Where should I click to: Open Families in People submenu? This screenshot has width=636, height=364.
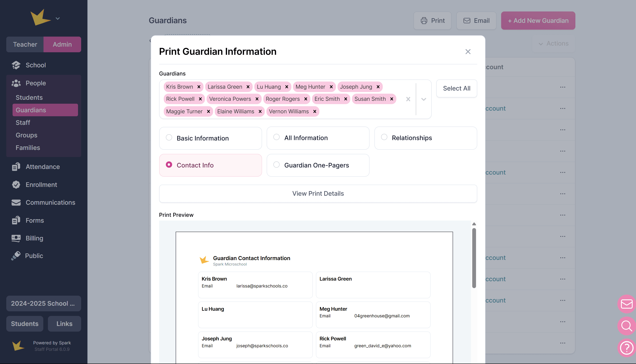(28, 147)
